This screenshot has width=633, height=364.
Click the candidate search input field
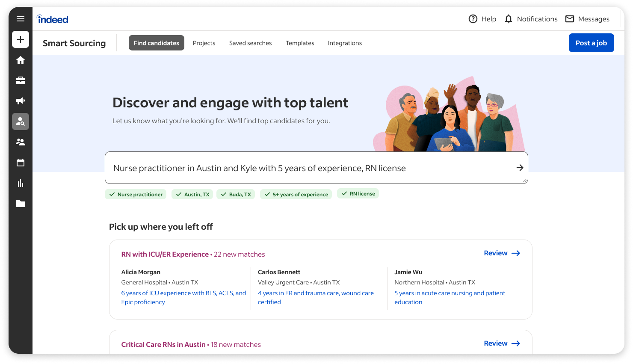pyautogui.click(x=299, y=168)
